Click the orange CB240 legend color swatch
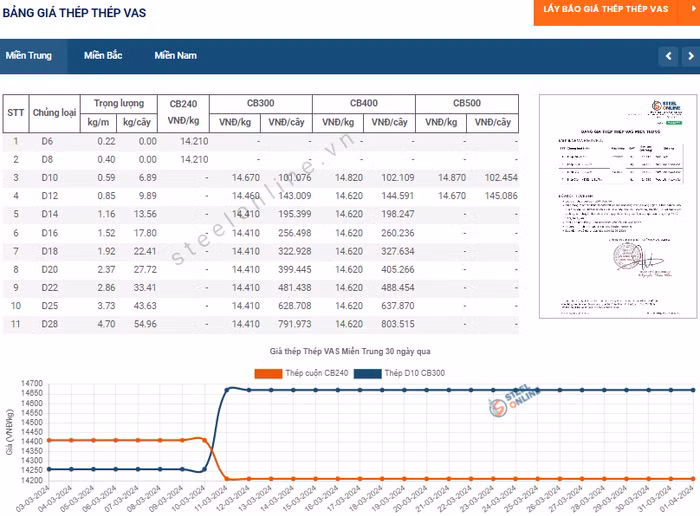This screenshot has width=700, height=516. (269, 373)
